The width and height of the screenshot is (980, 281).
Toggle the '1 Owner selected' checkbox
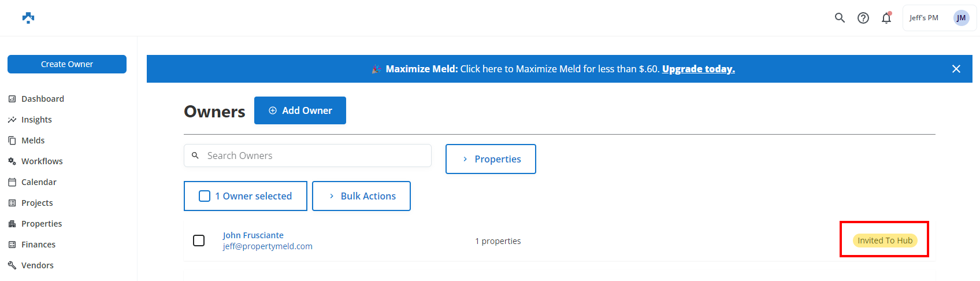coord(205,196)
